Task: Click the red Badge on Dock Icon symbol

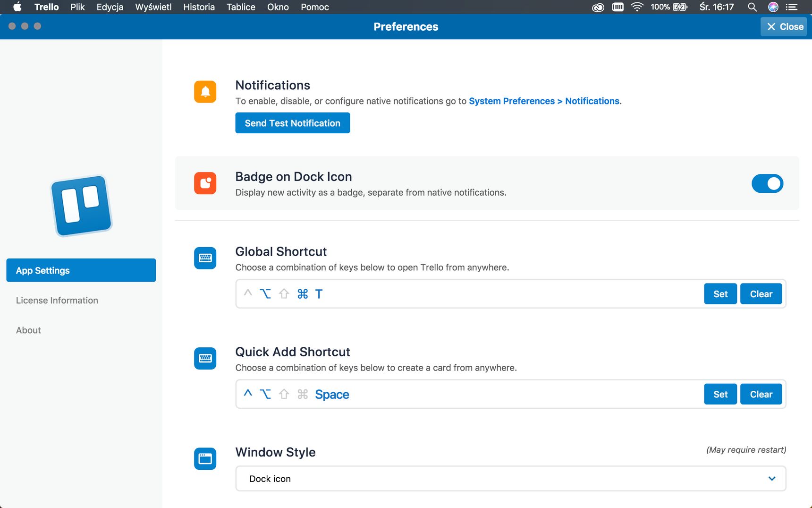Action: pos(205,183)
